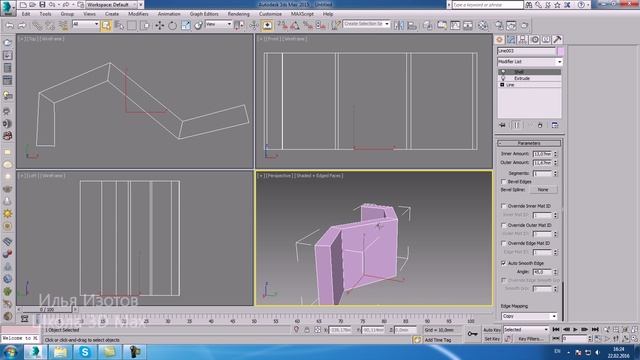Click the Pin Stack icon
Image resolution: width=640 pixels, height=360 pixels.
(502, 125)
